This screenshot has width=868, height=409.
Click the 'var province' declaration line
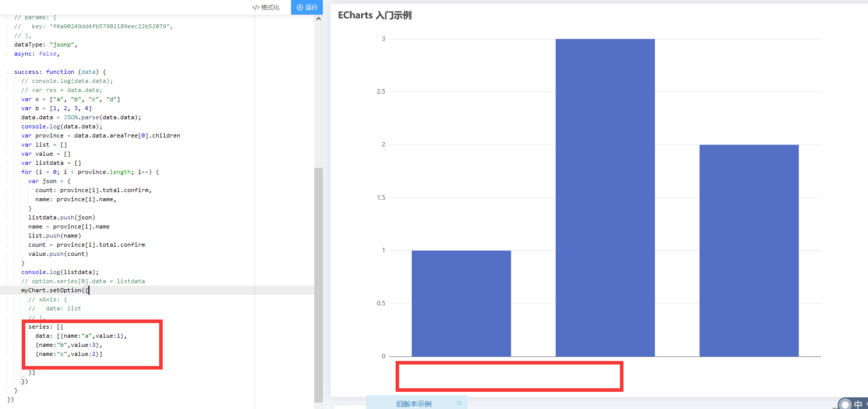point(100,135)
